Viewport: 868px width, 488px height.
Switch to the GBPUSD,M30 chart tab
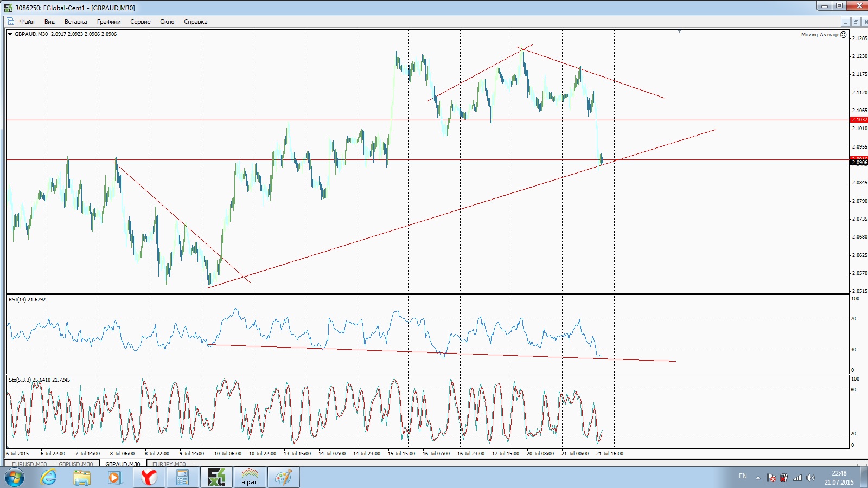coord(76,464)
